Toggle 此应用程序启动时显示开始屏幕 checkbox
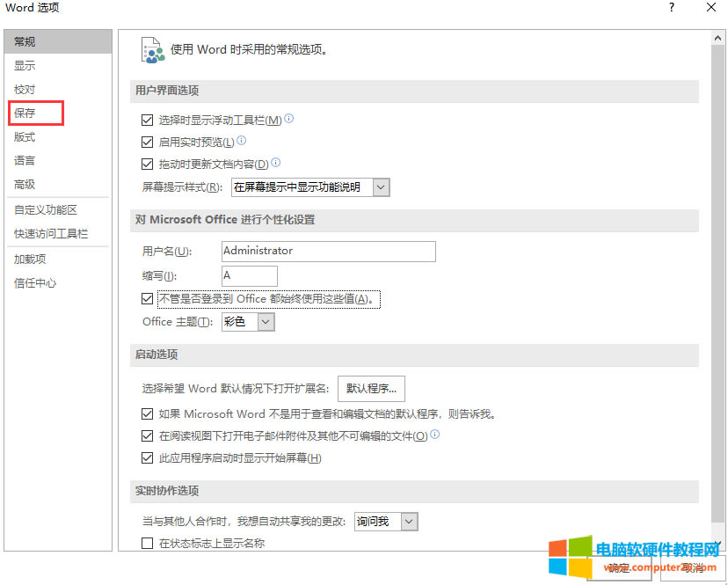The height and width of the screenshot is (585, 728). point(148,458)
